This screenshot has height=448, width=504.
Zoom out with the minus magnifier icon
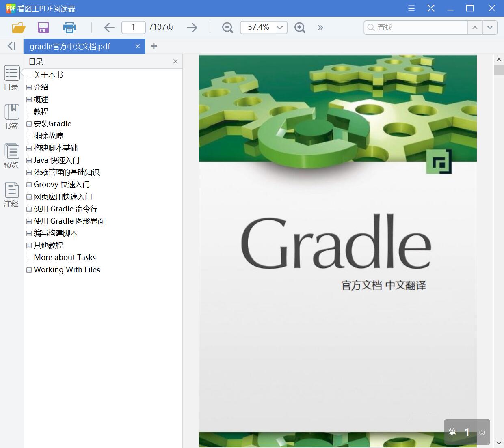(227, 28)
